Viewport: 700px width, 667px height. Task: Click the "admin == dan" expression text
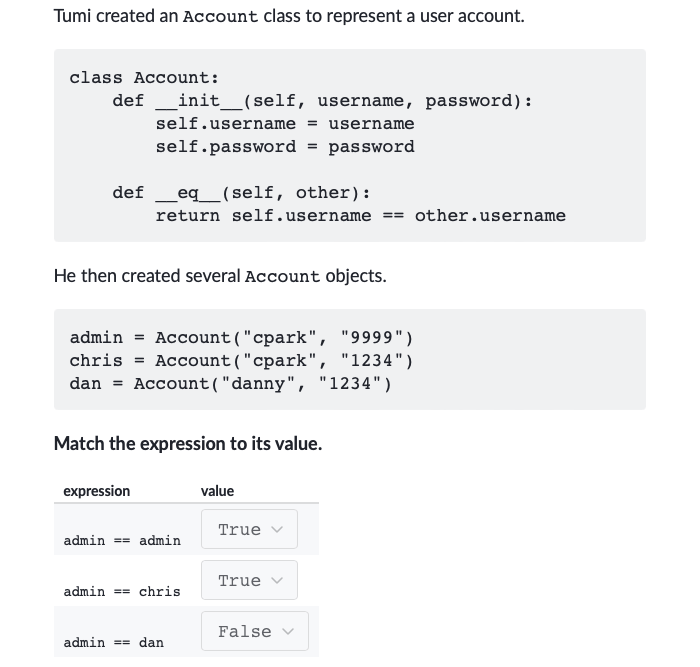coord(113,642)
